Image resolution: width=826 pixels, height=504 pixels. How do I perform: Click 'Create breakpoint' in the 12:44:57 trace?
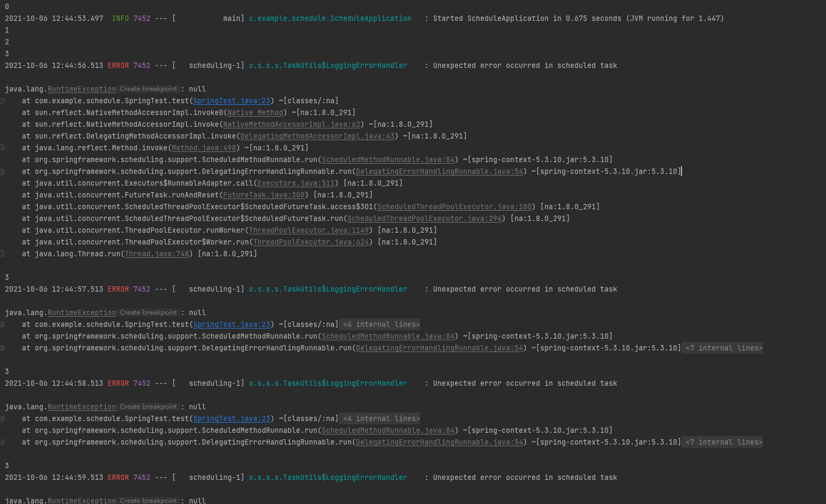148,312
